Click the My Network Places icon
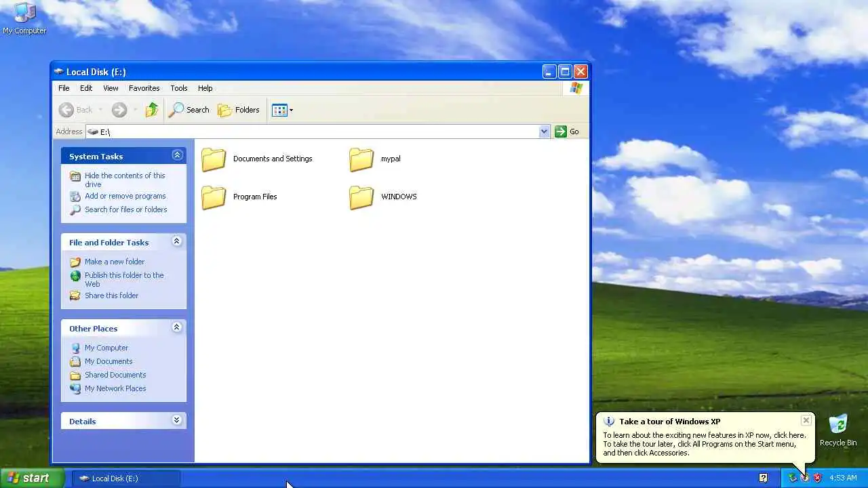 pos(75,388)
